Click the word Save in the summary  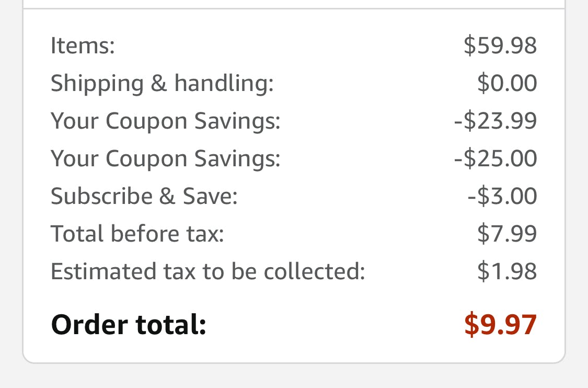tap(210, 197)
